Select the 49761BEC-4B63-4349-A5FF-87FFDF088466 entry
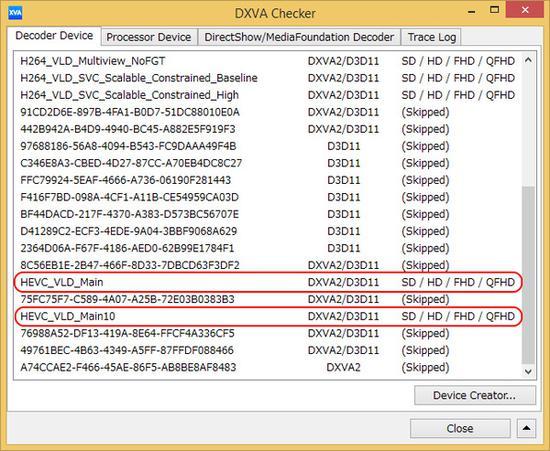This screenshot has height=451, width=550. click(268, 350)
